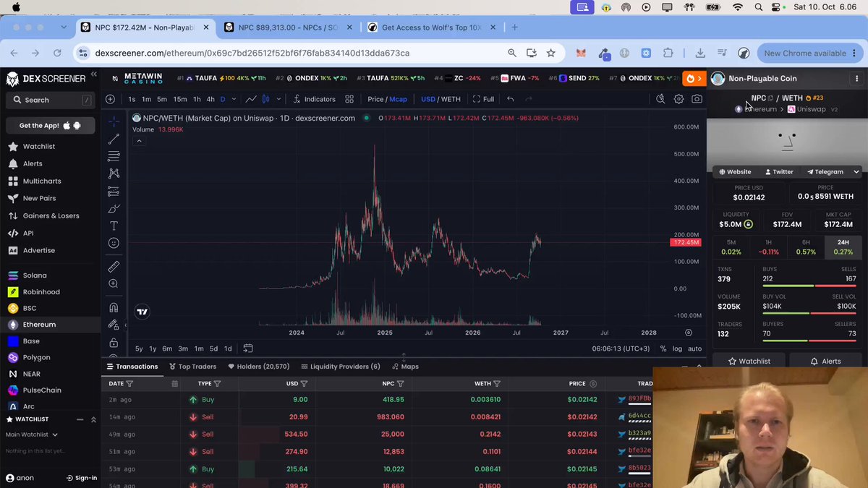Switch chart to Price view
This screenshot has height=488, width=868.
click(375, 99)
